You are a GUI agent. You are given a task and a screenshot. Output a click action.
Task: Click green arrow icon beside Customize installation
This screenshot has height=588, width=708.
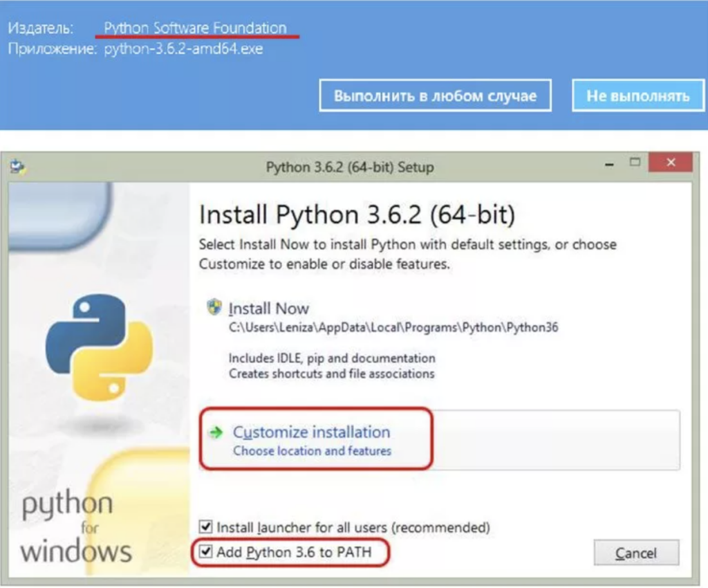pos(216,432)
